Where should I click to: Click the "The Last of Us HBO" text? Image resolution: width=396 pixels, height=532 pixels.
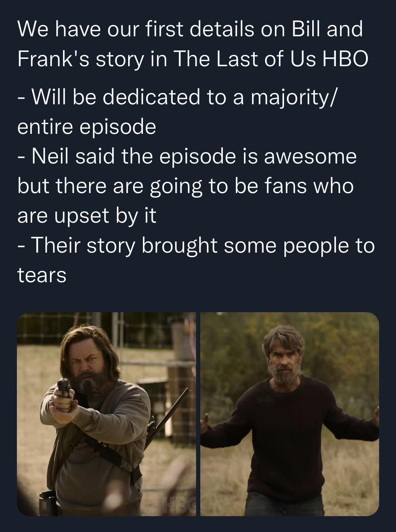click(x=271, y=60)
